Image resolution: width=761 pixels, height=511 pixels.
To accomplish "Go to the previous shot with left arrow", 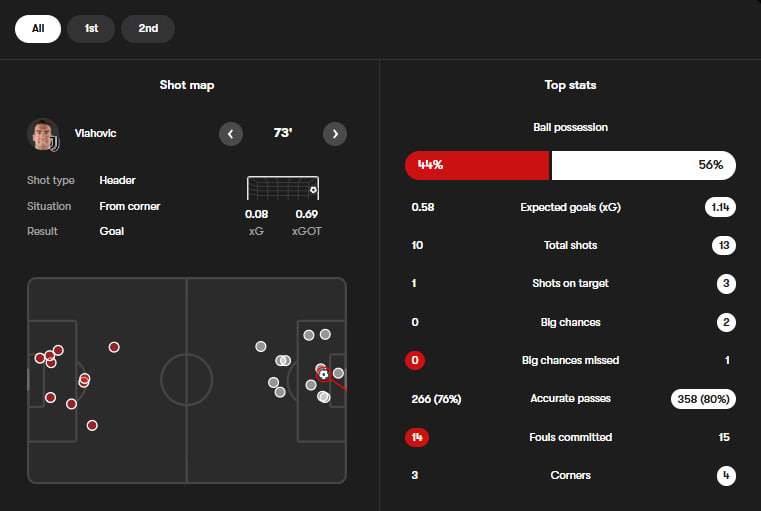I will [x=231, y=133].
